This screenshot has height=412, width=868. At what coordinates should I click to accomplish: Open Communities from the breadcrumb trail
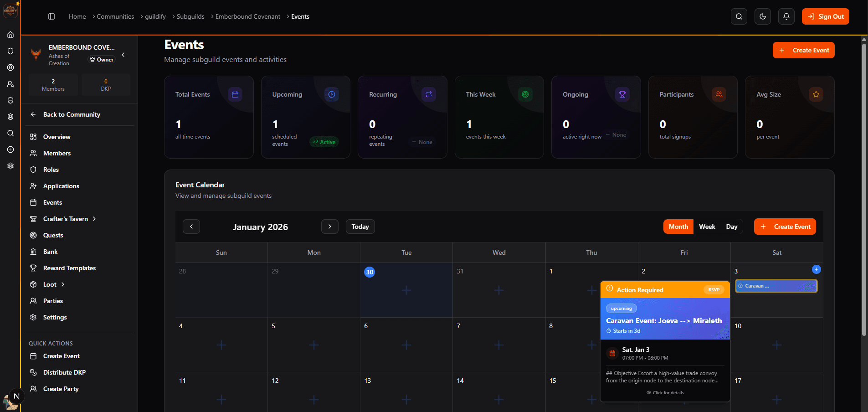point(114,16)
